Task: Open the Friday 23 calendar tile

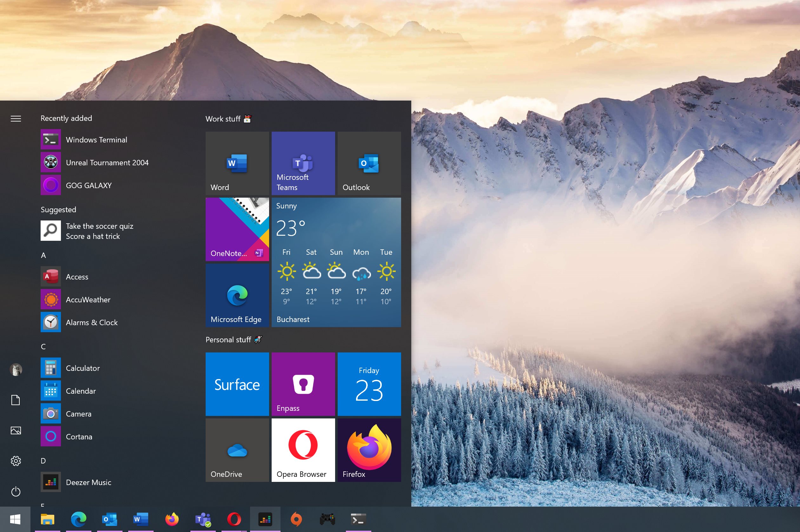Action: pos(369,384)
